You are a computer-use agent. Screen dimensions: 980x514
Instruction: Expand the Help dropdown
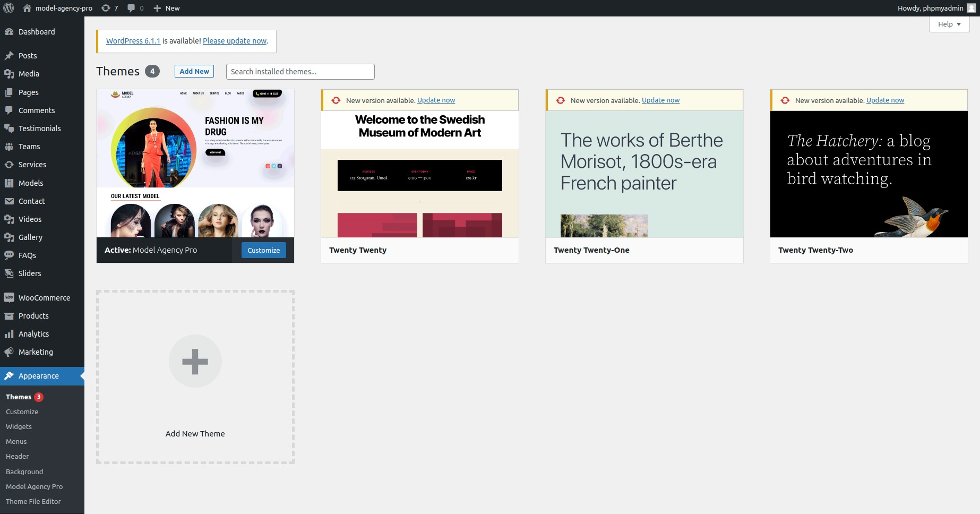949,24
